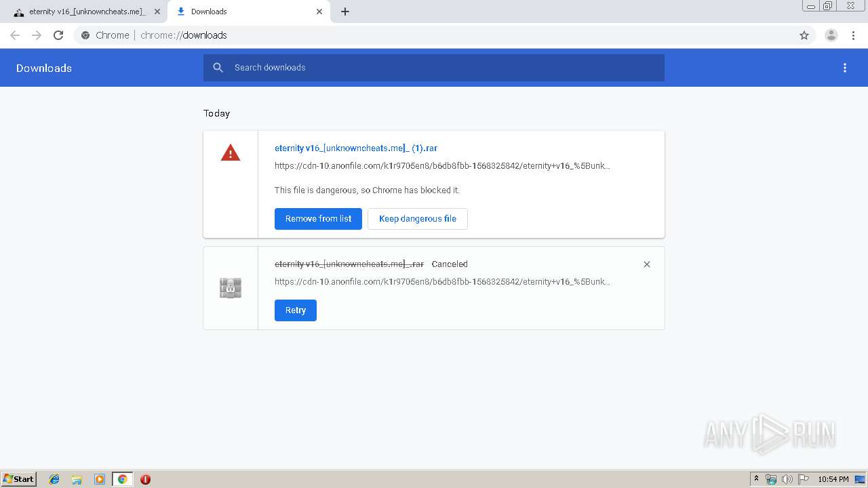Open the network icon in system tray
The width and height of the screenshot is (868, 488).
tap(771, 479)
